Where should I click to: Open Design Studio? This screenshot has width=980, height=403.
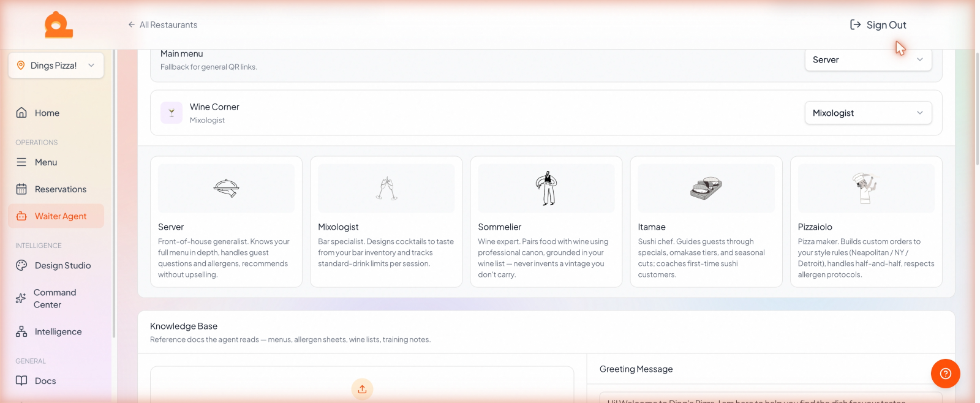(56, 265)
